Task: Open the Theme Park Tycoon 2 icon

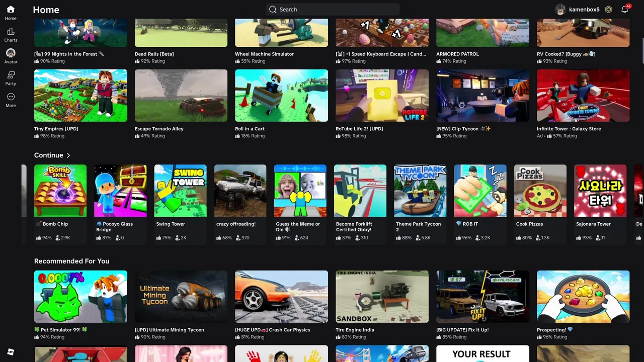Action: click(420, 191)
